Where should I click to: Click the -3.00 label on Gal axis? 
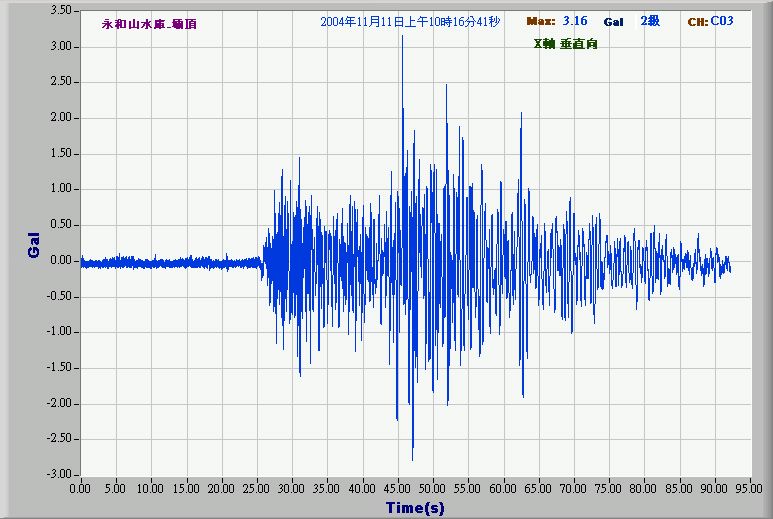(x=59, y=474)
